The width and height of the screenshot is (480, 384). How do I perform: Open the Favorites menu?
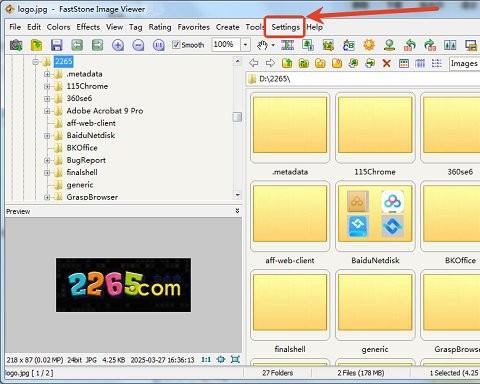193,27
